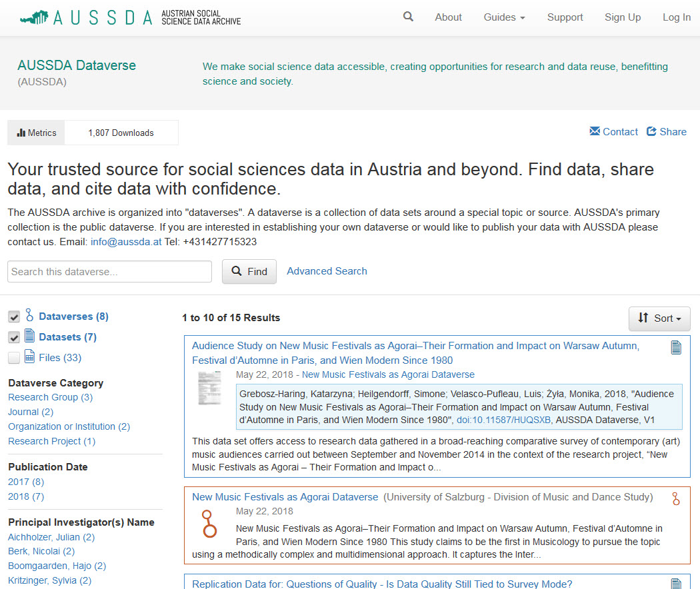Click the dataset page icon beside the Audience Study result
Image resolution: width=700 pixels, height=589 pixels.
point(676,347)
